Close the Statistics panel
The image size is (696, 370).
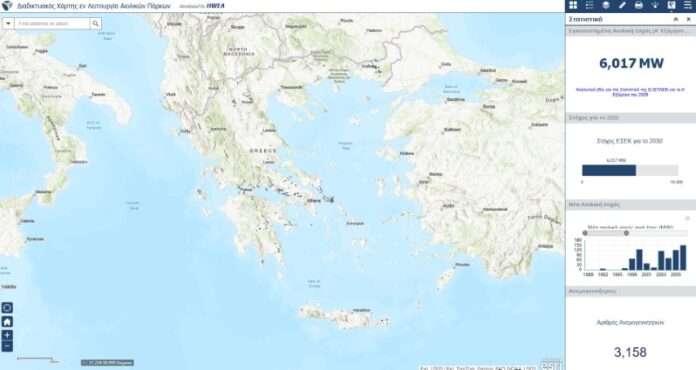(688, 19)
